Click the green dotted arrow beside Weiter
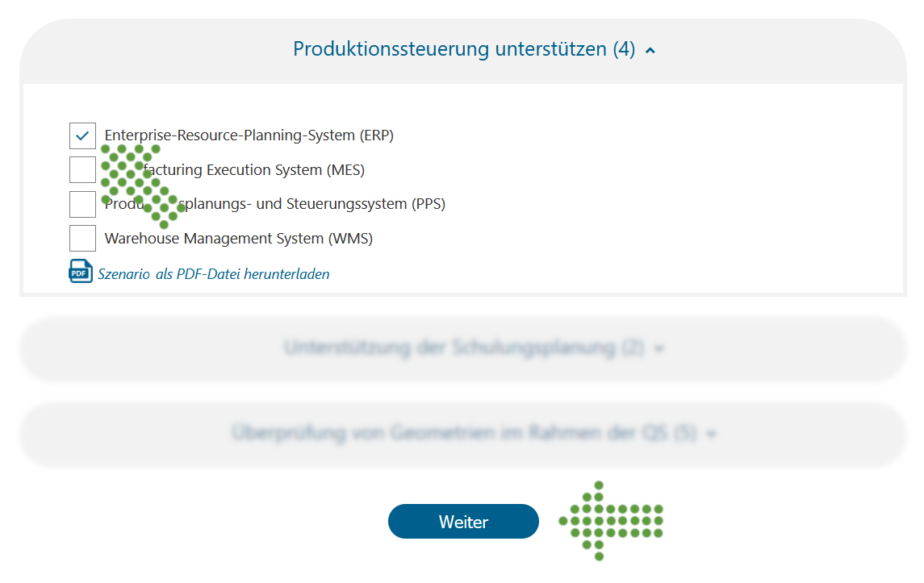Viewport: 924px width, 583px height. (x=611, y=521)
